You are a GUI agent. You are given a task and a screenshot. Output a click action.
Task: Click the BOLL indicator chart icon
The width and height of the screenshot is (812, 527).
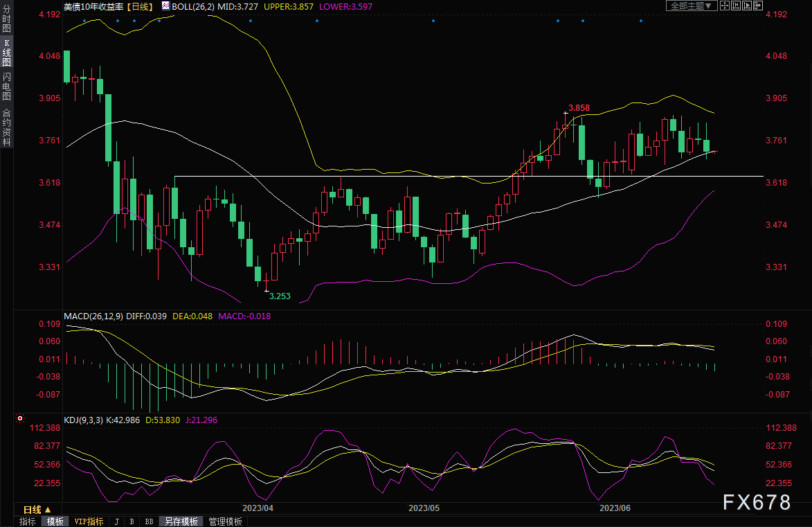pyautogui.click(x=164, y=6)
